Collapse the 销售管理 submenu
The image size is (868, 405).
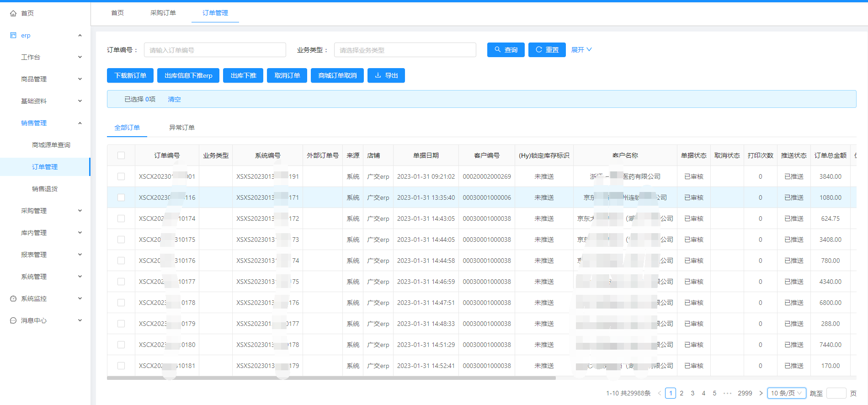point(80,123)
